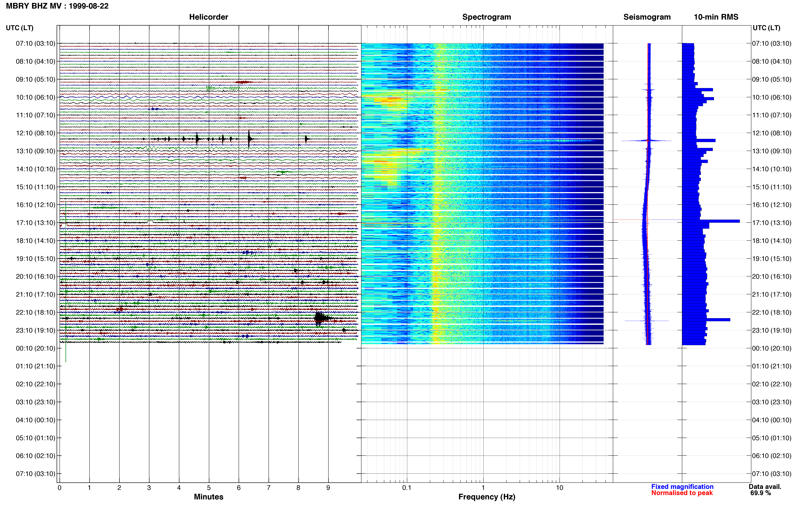Screen dimensions: 812x508
Task: Click right time label 13:10 (09:10)
Action: (772, 151)
